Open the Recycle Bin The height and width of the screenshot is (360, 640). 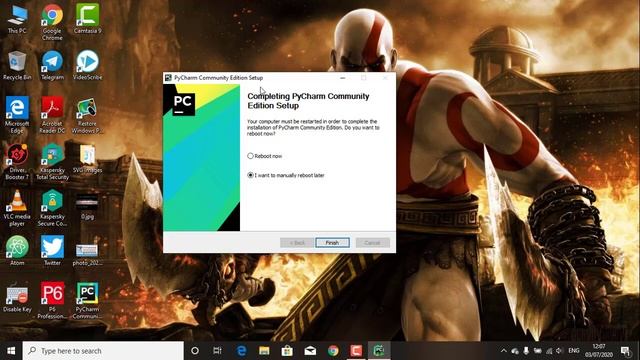click(x=17, y=65)
